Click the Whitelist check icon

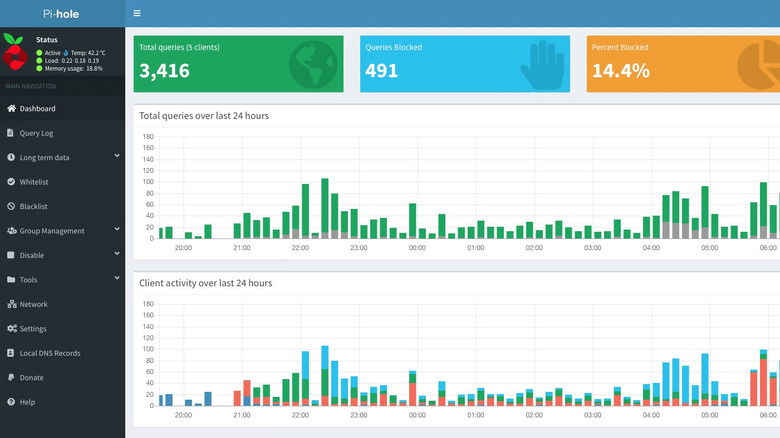11,182
